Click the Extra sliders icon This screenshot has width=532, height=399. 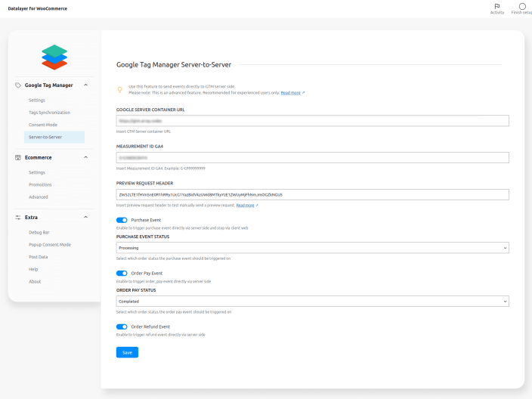tap(18, 217)
